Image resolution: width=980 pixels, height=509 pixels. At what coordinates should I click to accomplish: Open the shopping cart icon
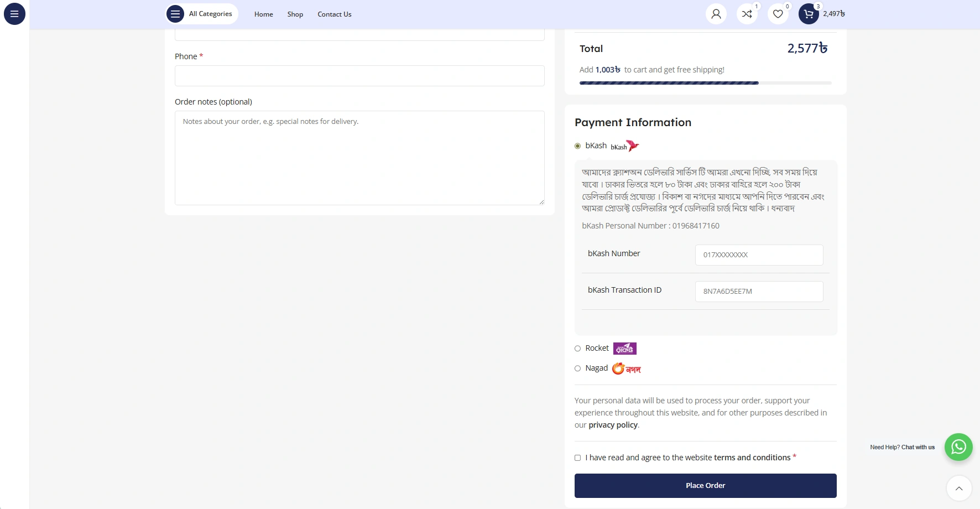(809, 14)
